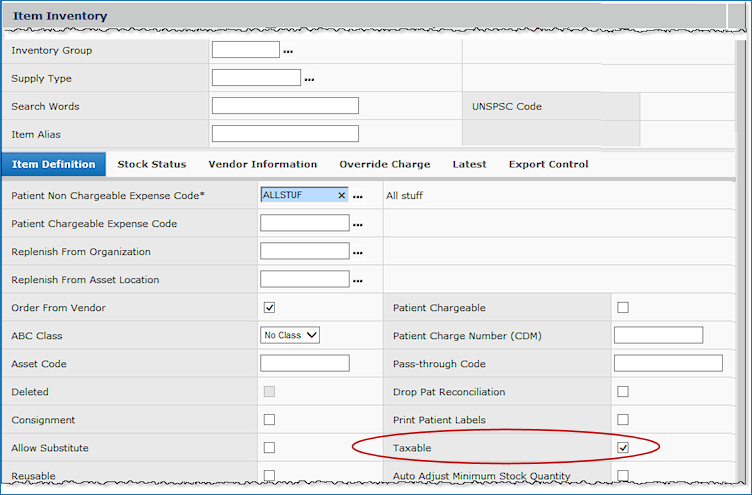This screenshot has width=752, height=495.
Task: Disable Order From Vendor checkbox
Action: tap(269, 308)
